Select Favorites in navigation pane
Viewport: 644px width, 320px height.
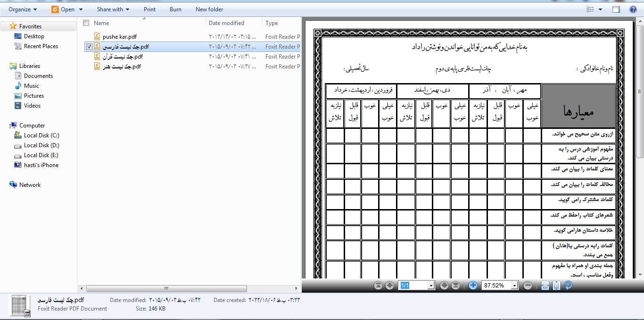click(30, 26)
